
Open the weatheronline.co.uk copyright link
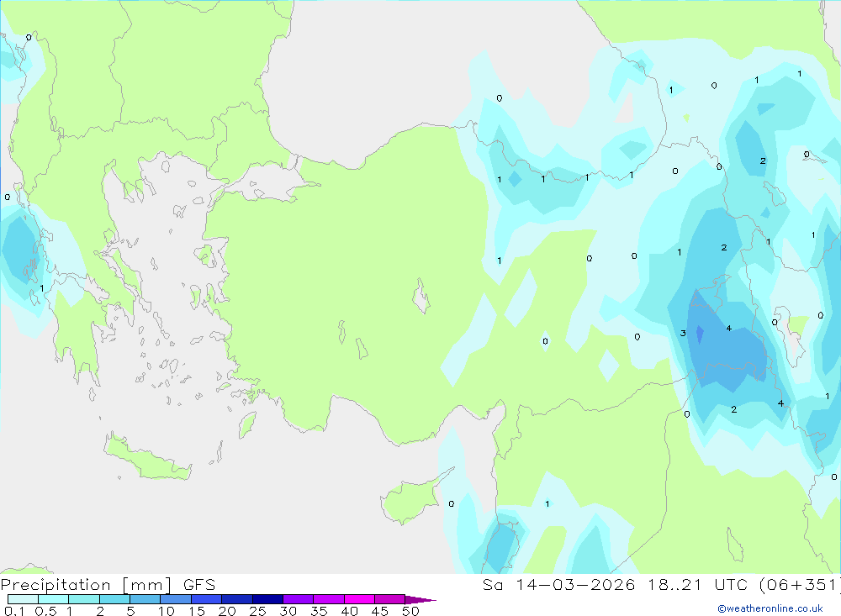(x=770, y=608)
